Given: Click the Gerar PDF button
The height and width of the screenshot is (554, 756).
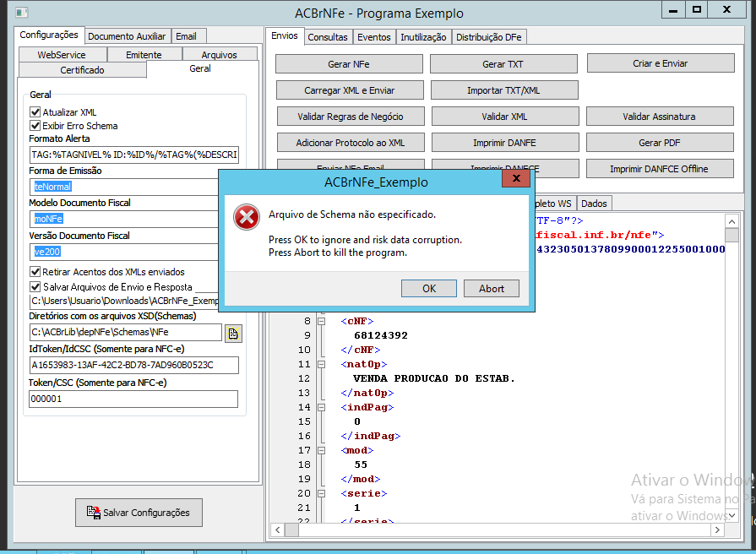Looking at the screenshot, I should (x=660, y=143).
